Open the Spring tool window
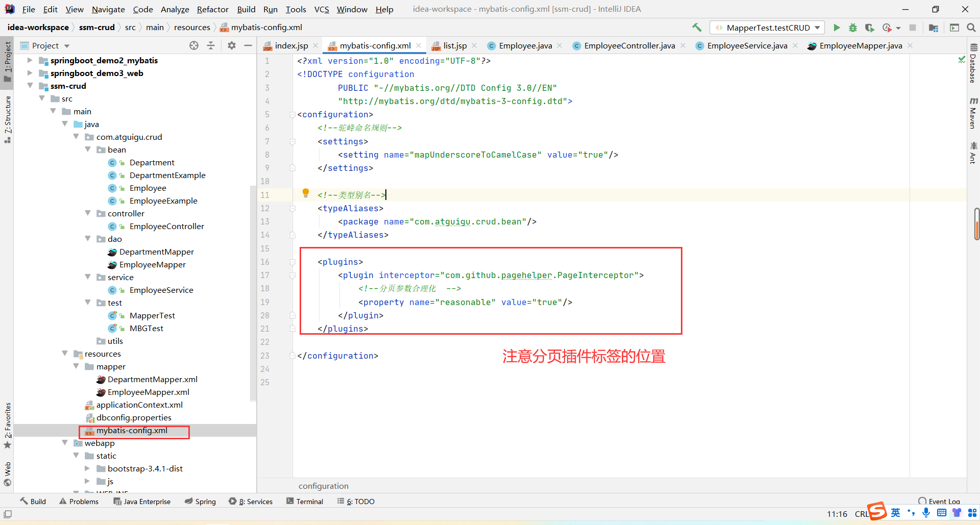 tap(200, 502)
